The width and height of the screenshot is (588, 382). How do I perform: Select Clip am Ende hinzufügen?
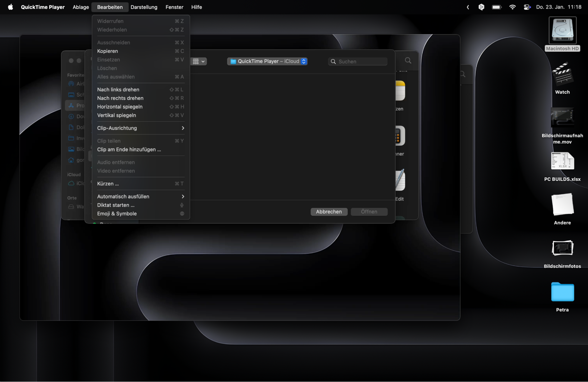(x=141, y=150)
